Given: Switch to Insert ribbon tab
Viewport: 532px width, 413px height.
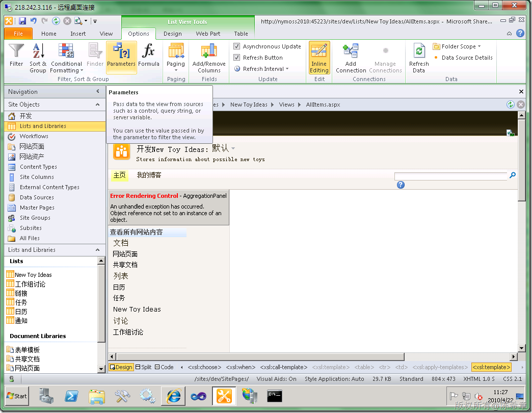Looking at the screenshot, I should (78, 34).
